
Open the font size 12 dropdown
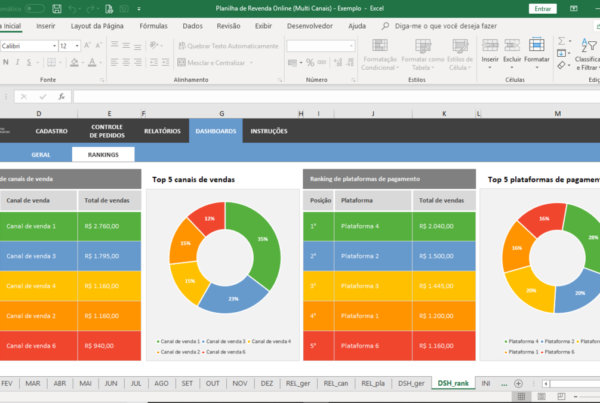coord(77,46)
